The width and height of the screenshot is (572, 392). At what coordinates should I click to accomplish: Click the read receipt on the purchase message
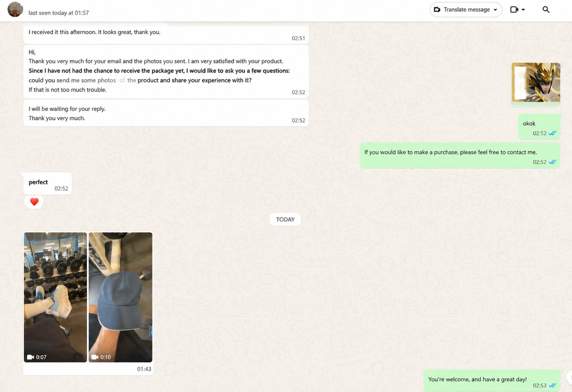tap(552, 162)
